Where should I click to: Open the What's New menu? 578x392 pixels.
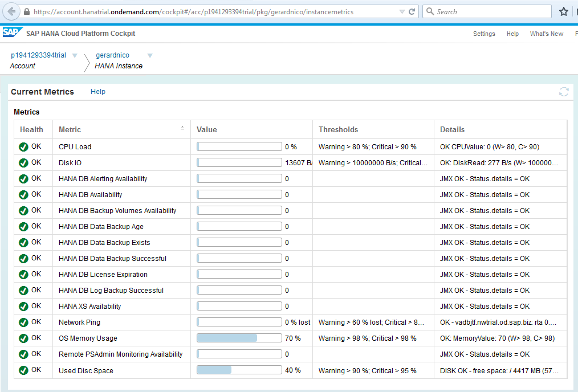coord(546,34)
